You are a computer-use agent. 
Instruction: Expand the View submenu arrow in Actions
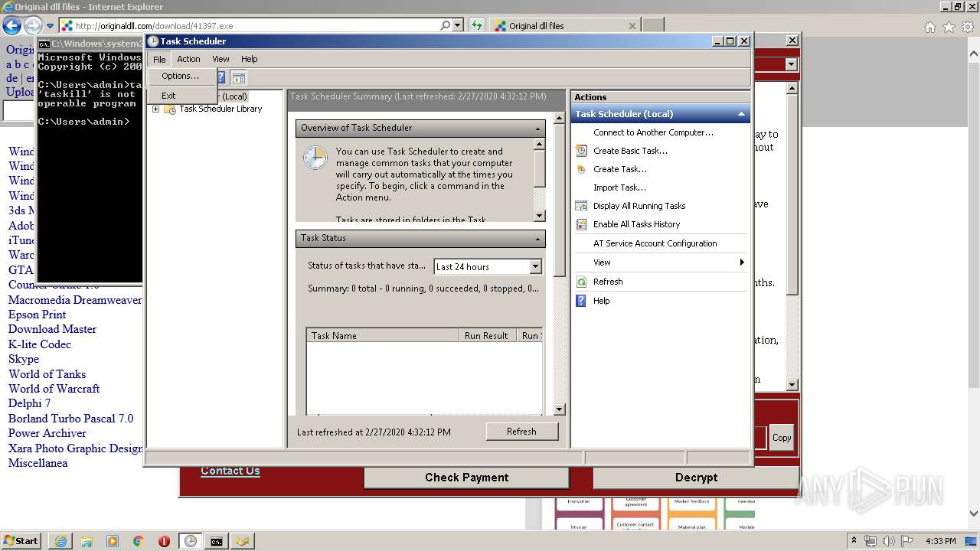click(741, 262)
